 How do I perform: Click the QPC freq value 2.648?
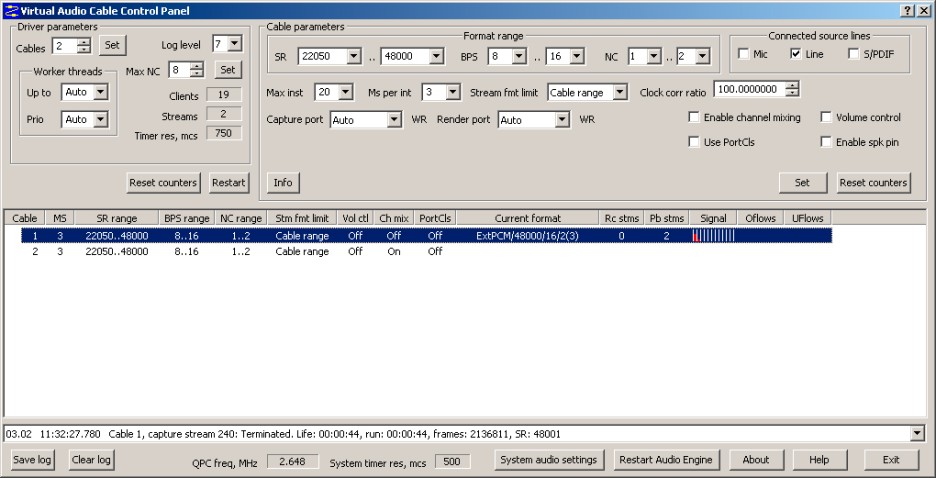292,461
